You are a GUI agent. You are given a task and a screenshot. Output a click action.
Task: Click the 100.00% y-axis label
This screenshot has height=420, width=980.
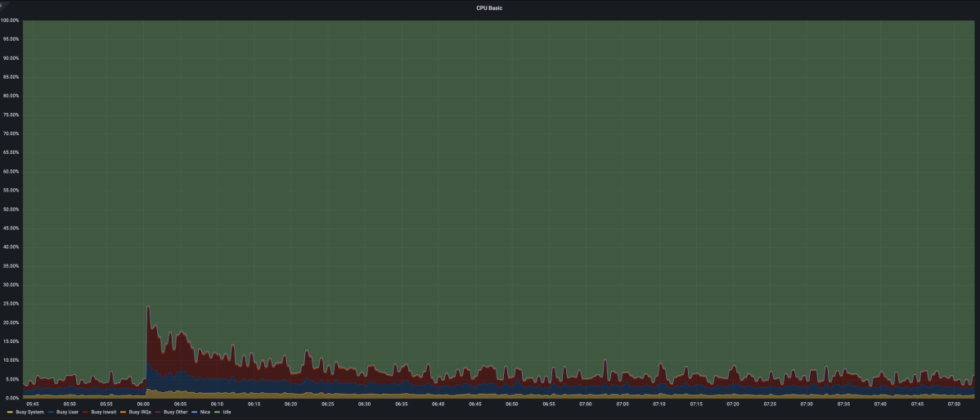(x=9, y=20)
